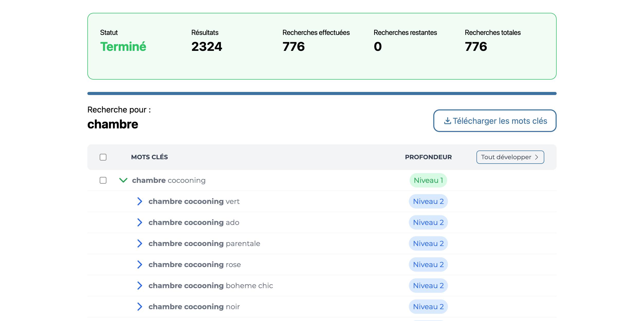Click the PROFONDEUR column header
The width and height of the screenshot is (644, 321).
click(x=428, y=157)
